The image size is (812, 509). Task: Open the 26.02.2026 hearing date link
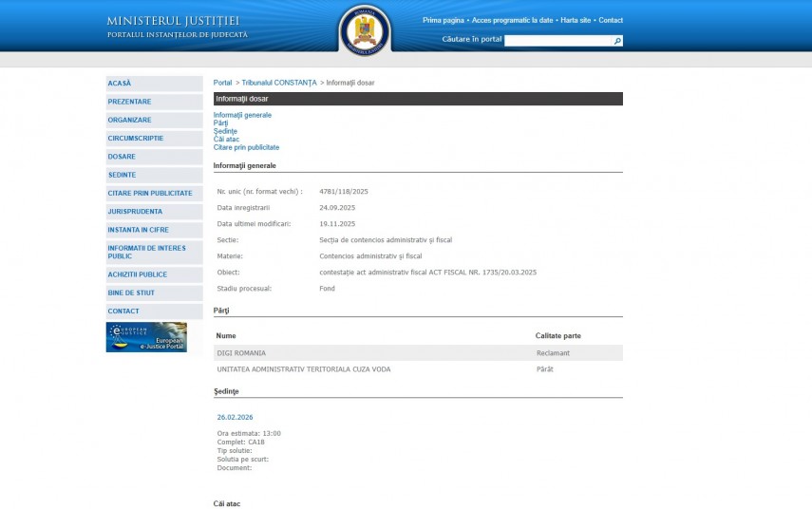235,417
